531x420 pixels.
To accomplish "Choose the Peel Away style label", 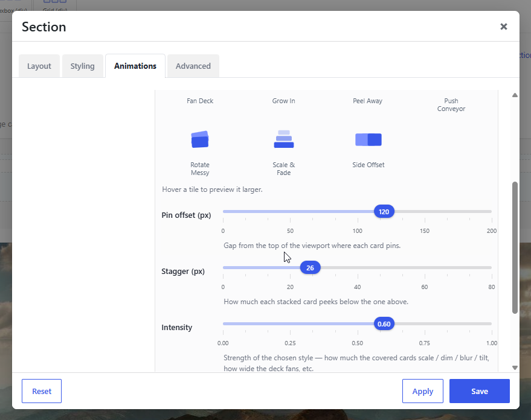I will point(367,101).
